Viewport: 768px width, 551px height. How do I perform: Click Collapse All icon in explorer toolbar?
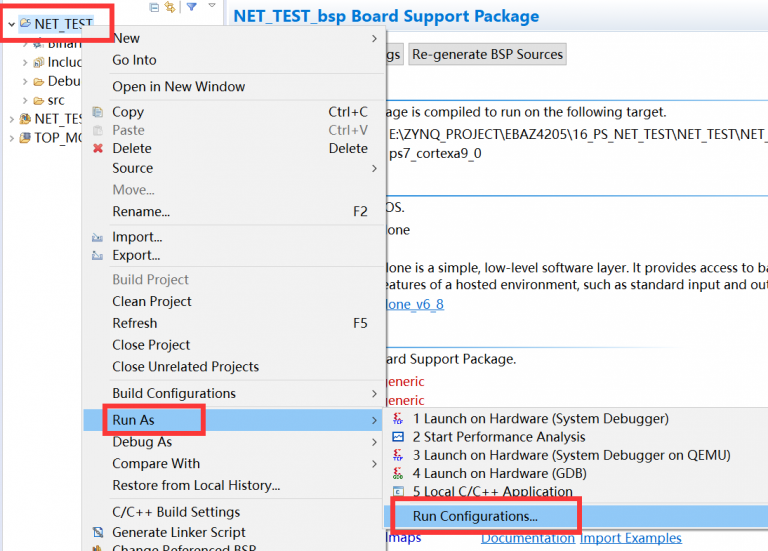154,7
